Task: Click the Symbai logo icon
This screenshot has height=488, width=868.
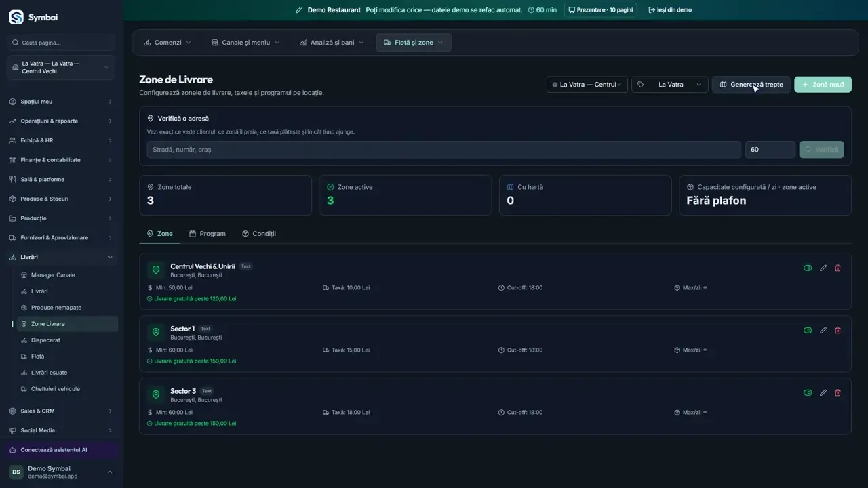Action: click(x=16, y=17)
